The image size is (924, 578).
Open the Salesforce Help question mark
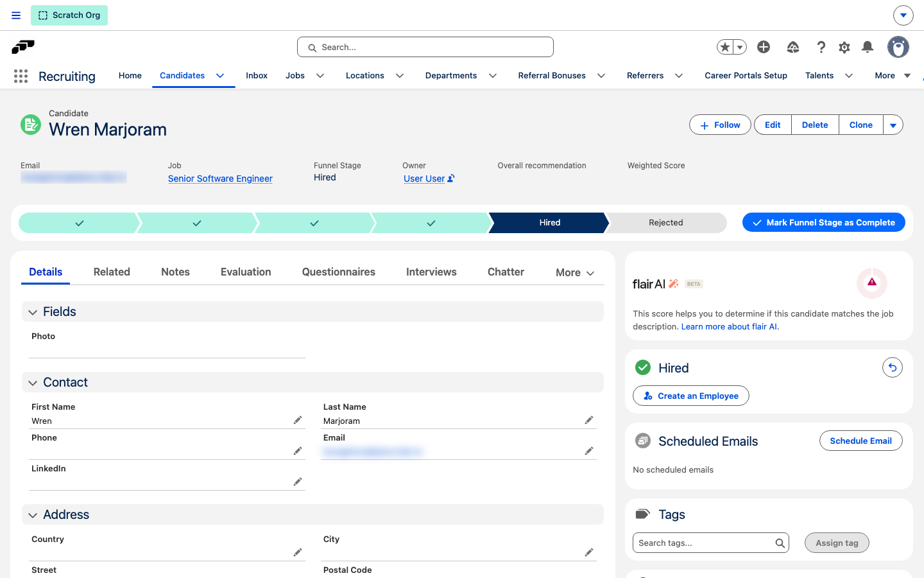pos(821,47)
